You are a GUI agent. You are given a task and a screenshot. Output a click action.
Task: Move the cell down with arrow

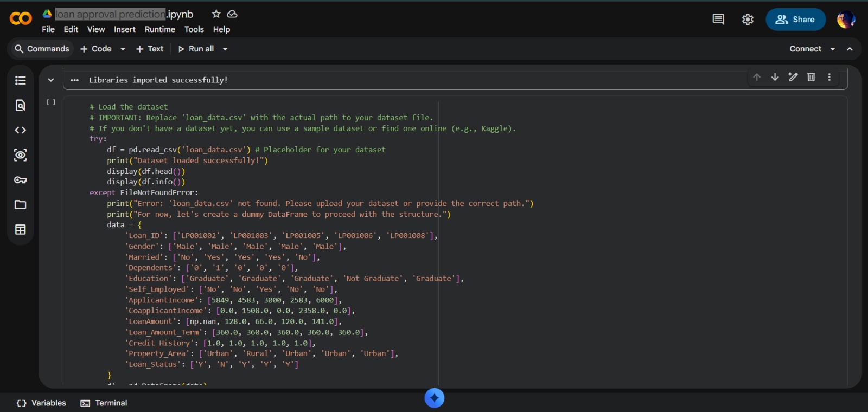(x=775, y=77)
